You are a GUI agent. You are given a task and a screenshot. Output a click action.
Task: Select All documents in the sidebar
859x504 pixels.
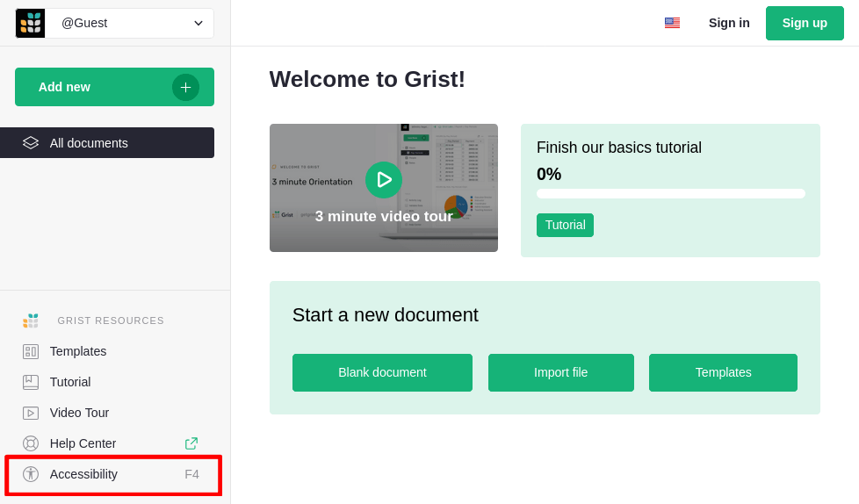[x=107, y=143]
